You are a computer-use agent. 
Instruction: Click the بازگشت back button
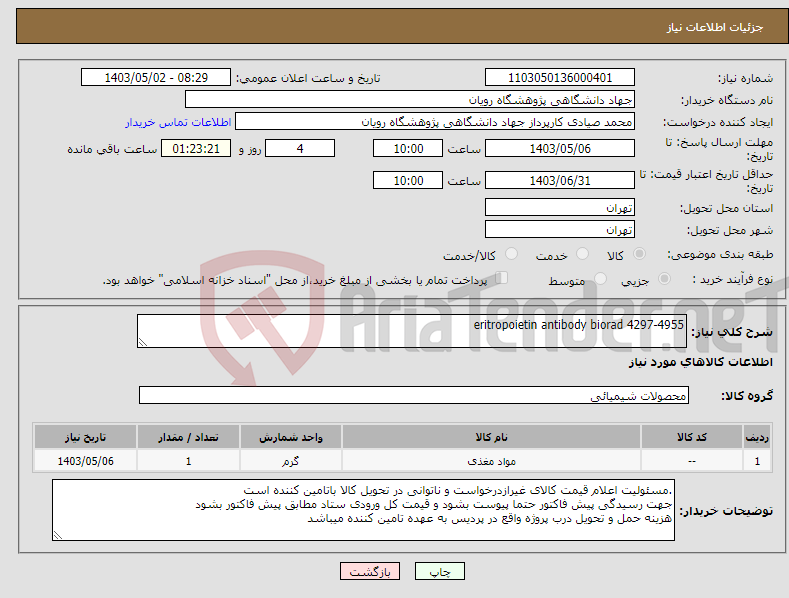pyautogui.click(x=370, y=571)
